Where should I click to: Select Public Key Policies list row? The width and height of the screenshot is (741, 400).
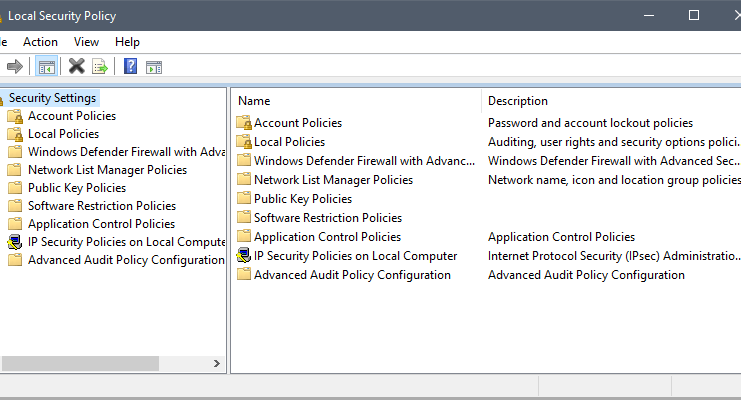pyautogui.click(x=303, y=199)
